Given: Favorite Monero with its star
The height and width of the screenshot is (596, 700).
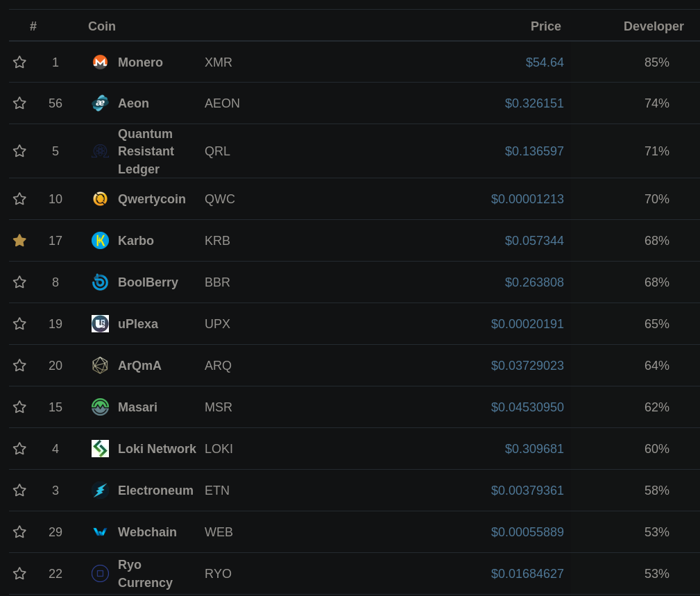Looking at the screenshot, I should click(19, 62).
